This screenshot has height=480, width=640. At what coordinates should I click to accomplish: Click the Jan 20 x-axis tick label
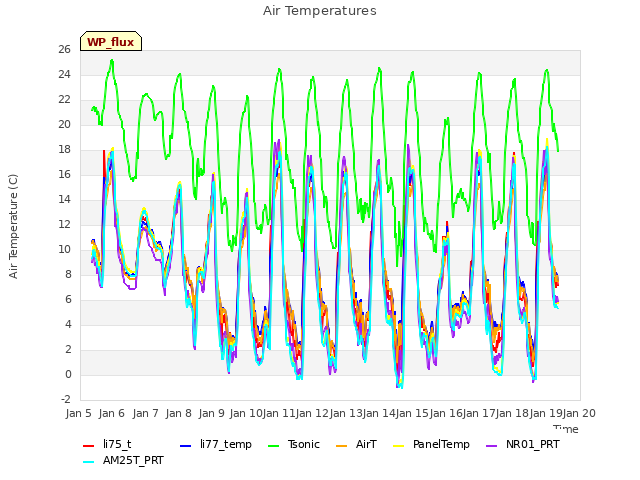tap(579, 413)
